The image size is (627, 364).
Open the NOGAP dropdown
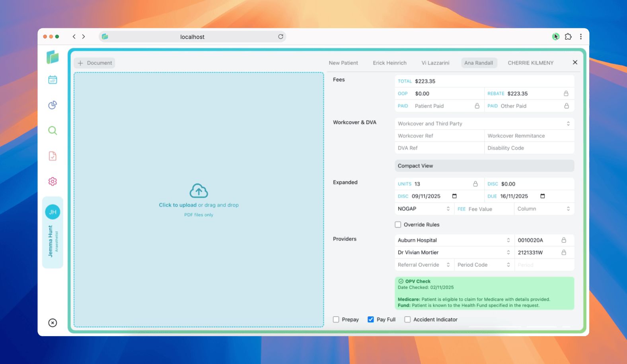[424, 209]
